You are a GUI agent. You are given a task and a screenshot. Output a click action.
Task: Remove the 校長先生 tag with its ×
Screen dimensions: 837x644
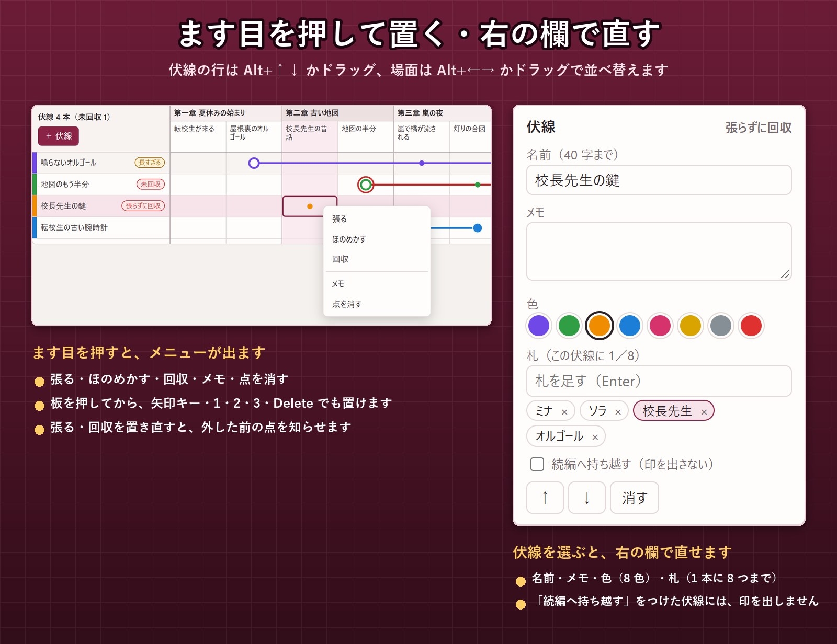704,412
